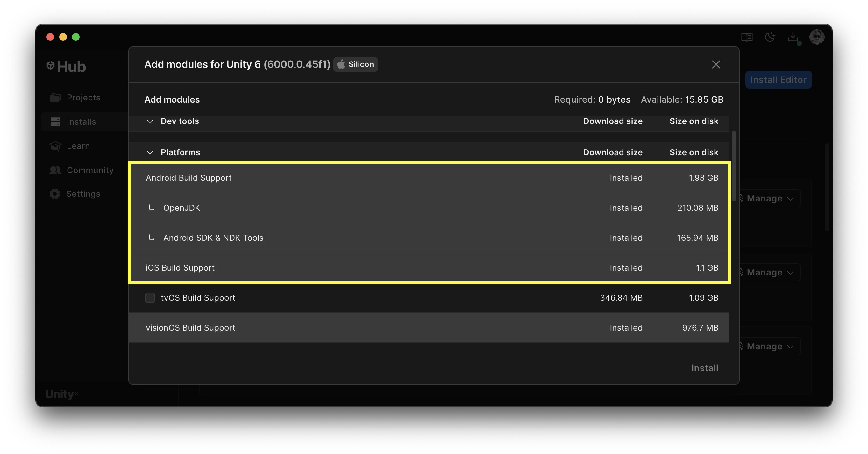Click the Installs drive icon in sidebar

point(55,122)
